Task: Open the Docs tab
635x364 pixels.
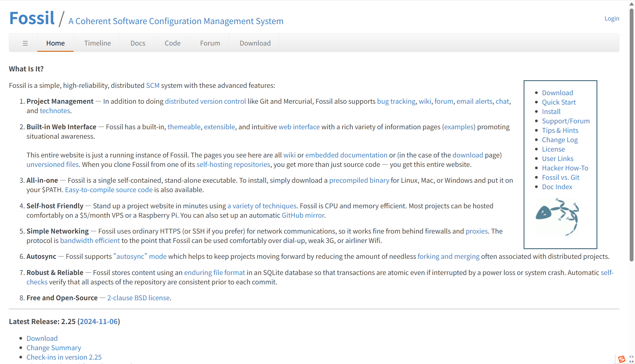Action: (138, 43)
